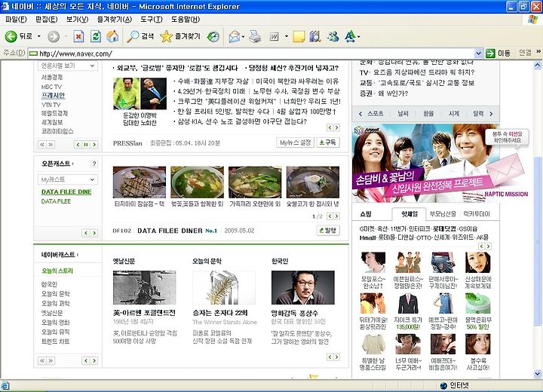
Task: Open the address bar dropdown arrow
Action: click(x=478, y=54)
